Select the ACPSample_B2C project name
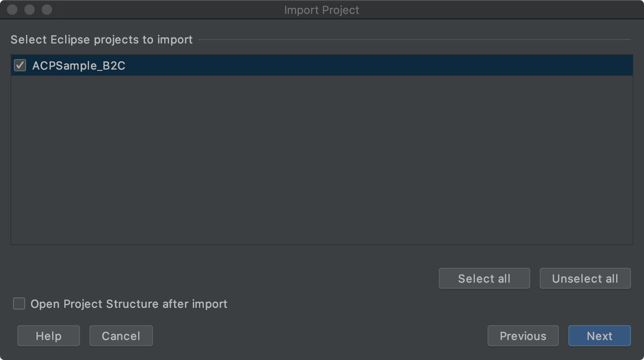Screen dimensions: 644x360 coord(79,66)
